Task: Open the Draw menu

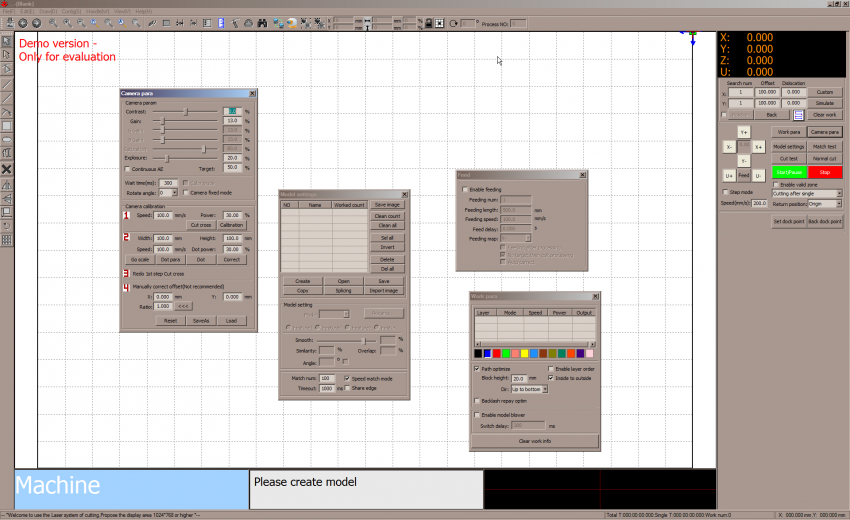Action: [x=48, y=11]
